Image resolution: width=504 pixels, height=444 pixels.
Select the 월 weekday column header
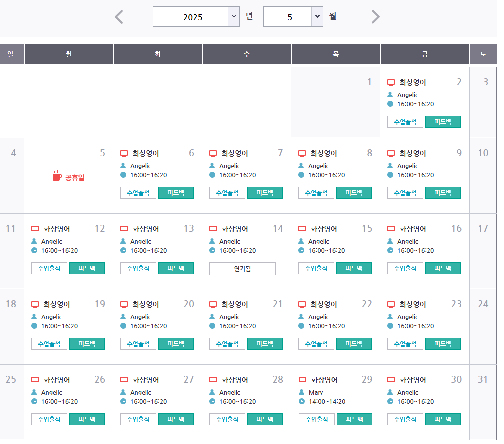tap(69, 54)
